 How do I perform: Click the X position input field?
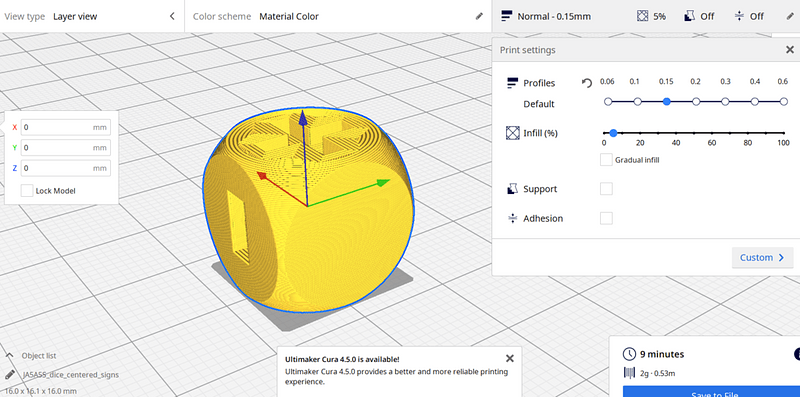point(66,127)
